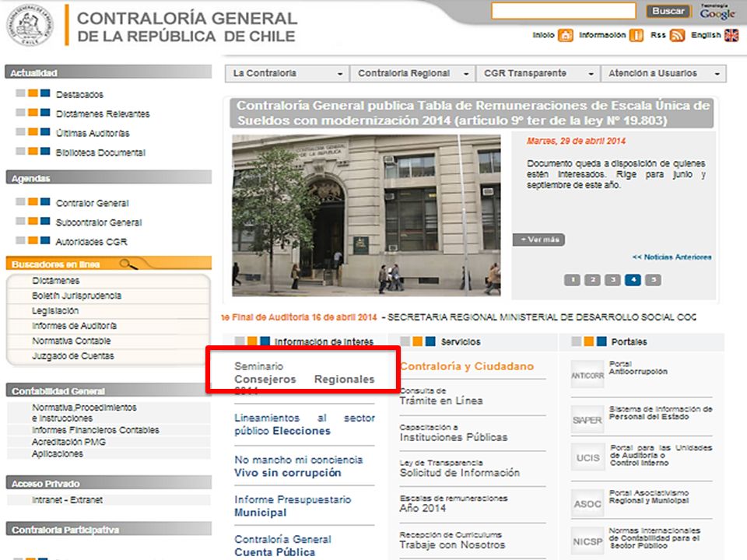This screenshot has width=747, height=560.
Task: Click the Contraloría Participativa section header
Action: point(109,530)
